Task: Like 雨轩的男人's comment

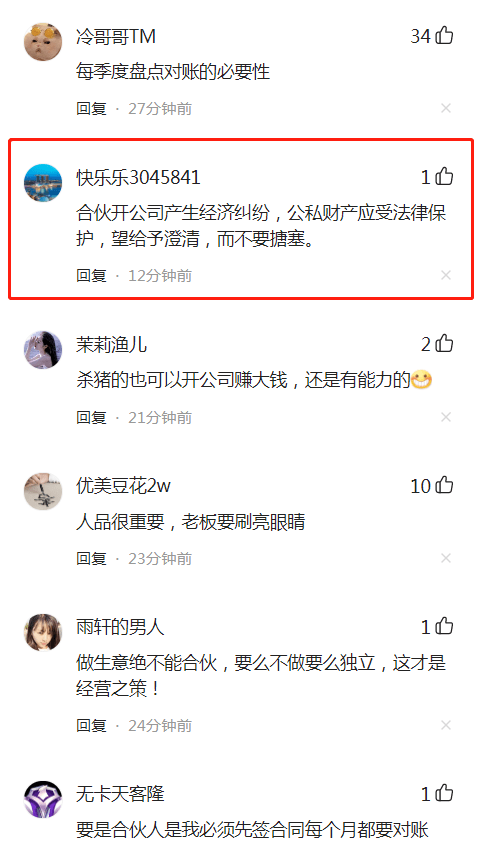Action: [x=444, y=626]
